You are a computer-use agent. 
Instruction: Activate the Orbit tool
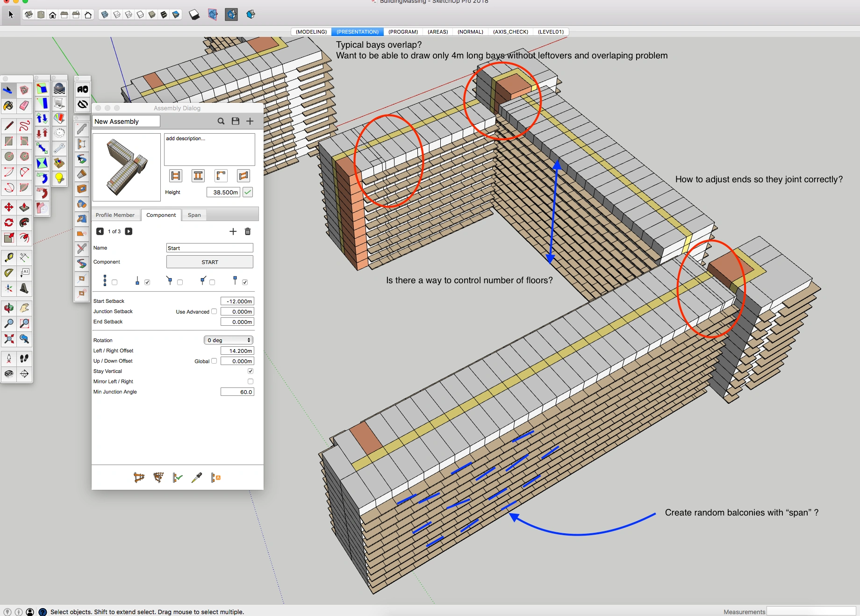[8, 308]
